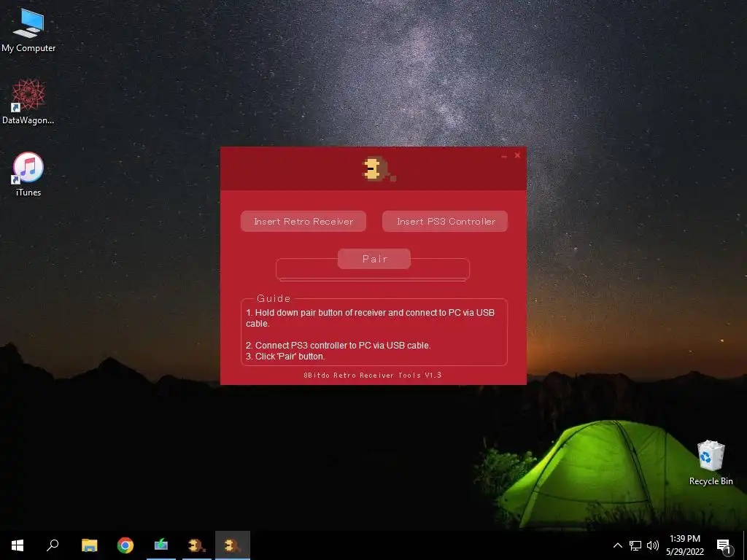Open volume control tray icon
The height and width of the screenshot is (560, 747).
tap(653, 545)
